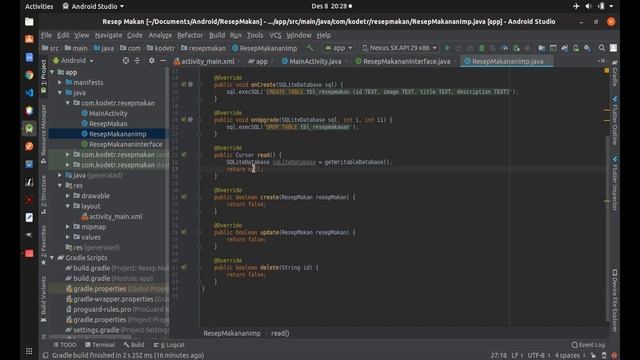Open the Nexus 5X API 29 device dropdown
Viewport: 640px width, 360px height.
(400, 48)
